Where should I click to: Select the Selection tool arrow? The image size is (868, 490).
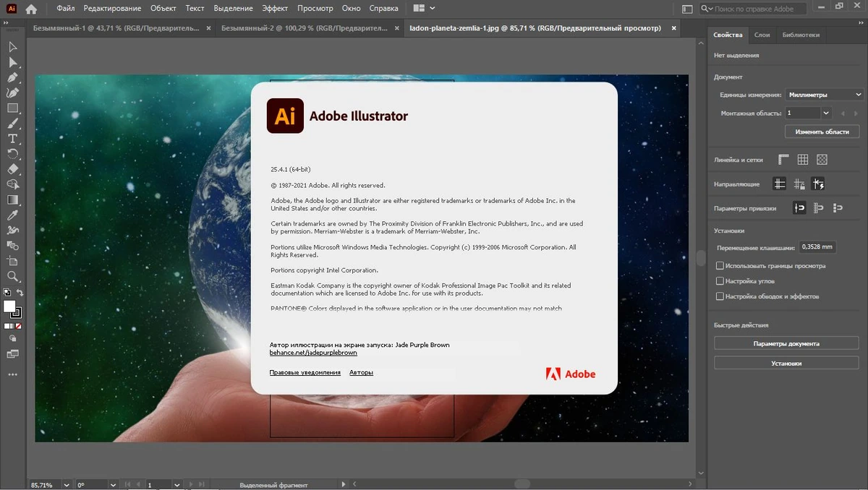12,47
